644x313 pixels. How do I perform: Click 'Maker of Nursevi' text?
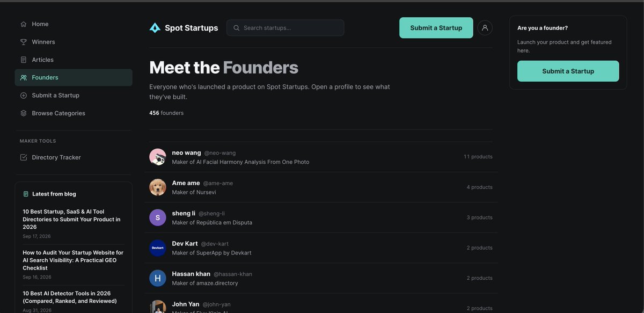coord(194,192)
